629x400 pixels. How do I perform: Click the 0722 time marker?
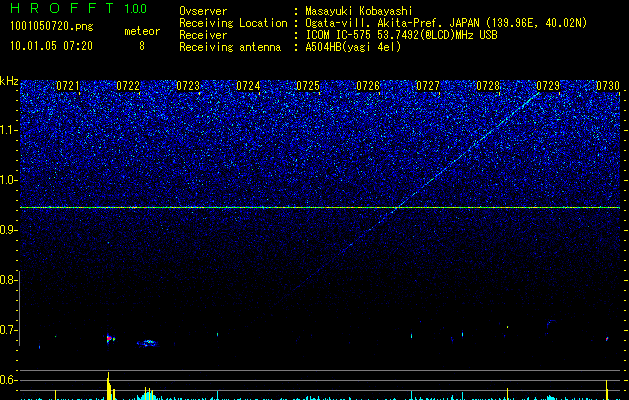pyautogui.click(x=128, y=86)
